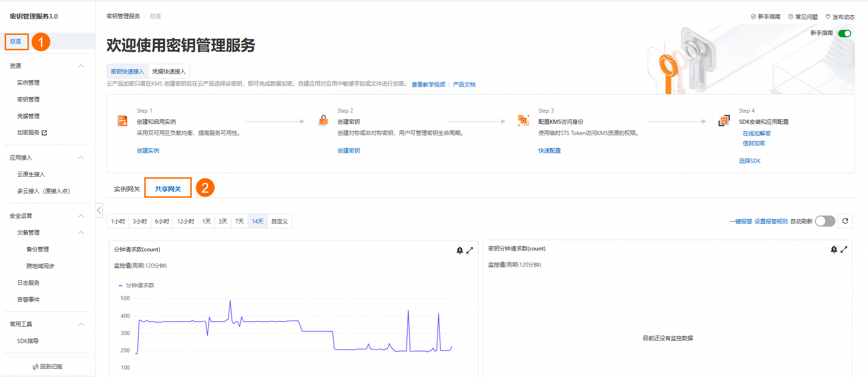Click the 发布动态 icon in header
This screenshot has width=868, height=377.
click(828, 17)
